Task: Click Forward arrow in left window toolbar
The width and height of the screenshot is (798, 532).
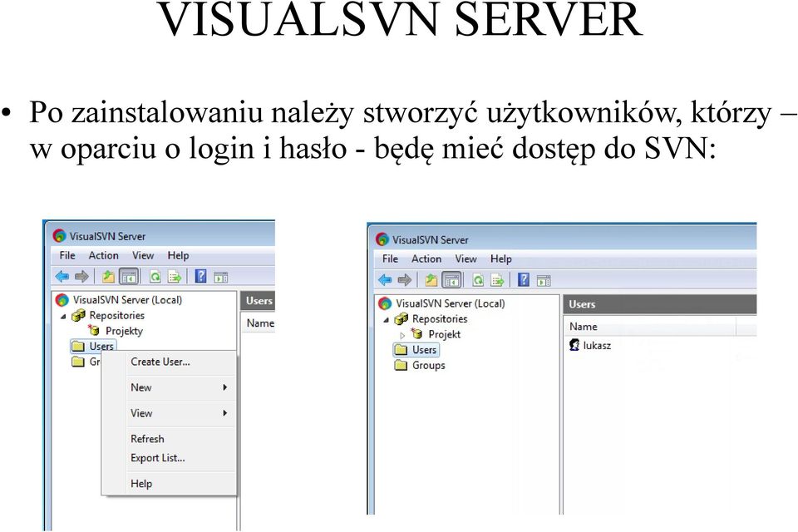Action: [81, 277]
